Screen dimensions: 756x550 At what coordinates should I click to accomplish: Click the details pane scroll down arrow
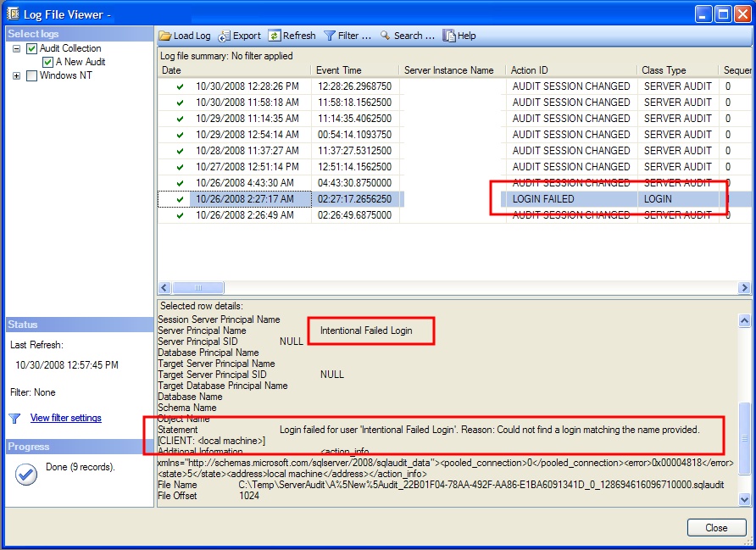click(744, 500)
